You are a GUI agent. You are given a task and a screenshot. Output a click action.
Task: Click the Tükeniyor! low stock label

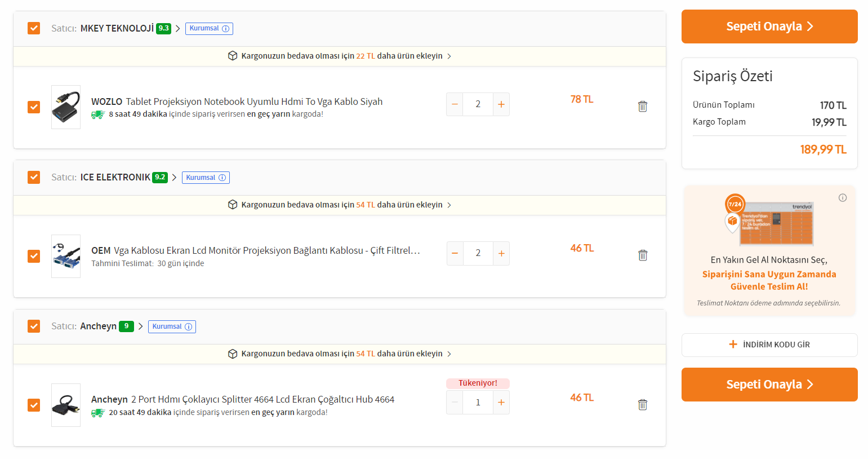(x=478, y=383)
